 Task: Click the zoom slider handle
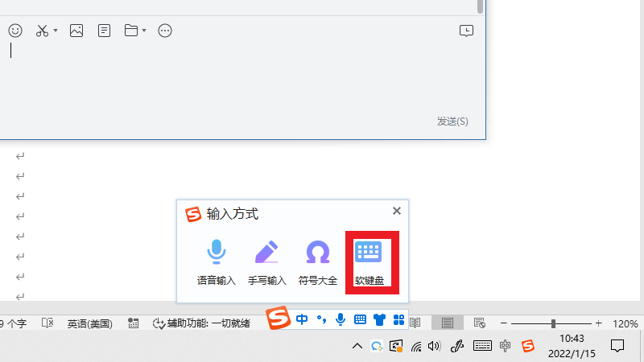(553, 323)
